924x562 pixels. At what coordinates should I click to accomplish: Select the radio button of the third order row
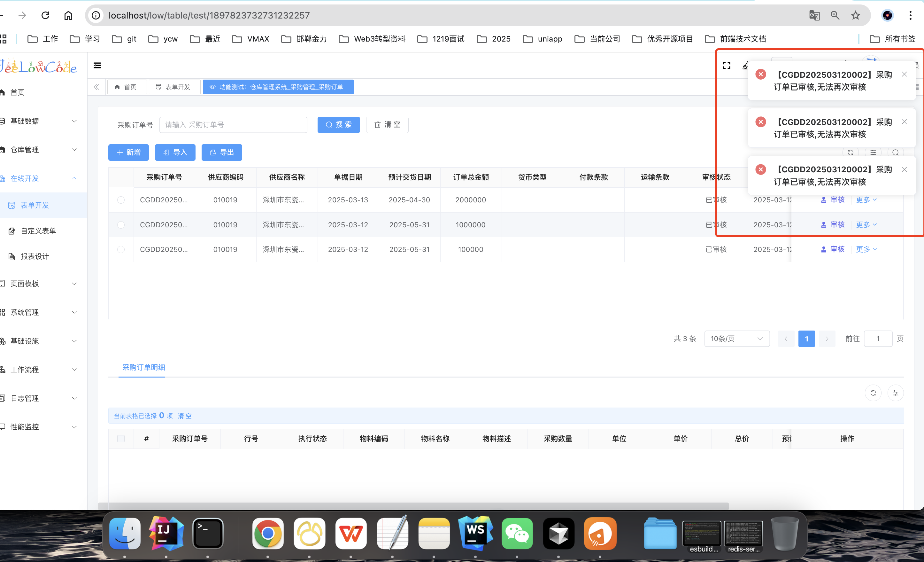point(121,249)
